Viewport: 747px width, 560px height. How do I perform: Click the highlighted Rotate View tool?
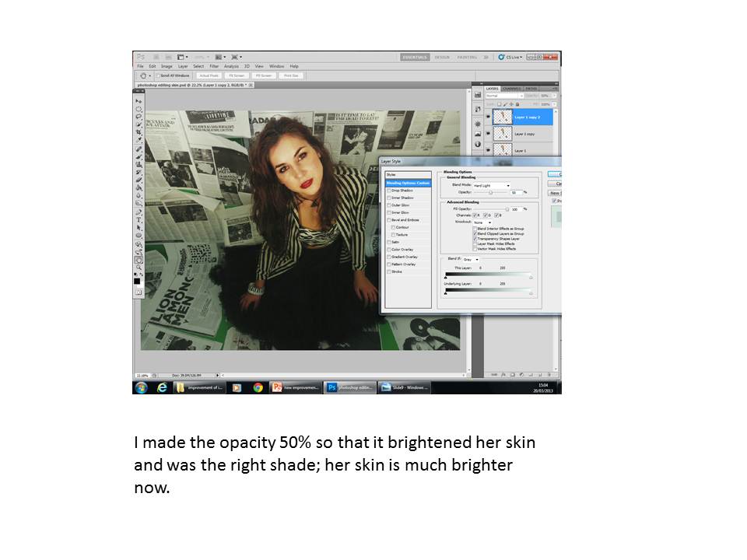click(x=139, y=261)
